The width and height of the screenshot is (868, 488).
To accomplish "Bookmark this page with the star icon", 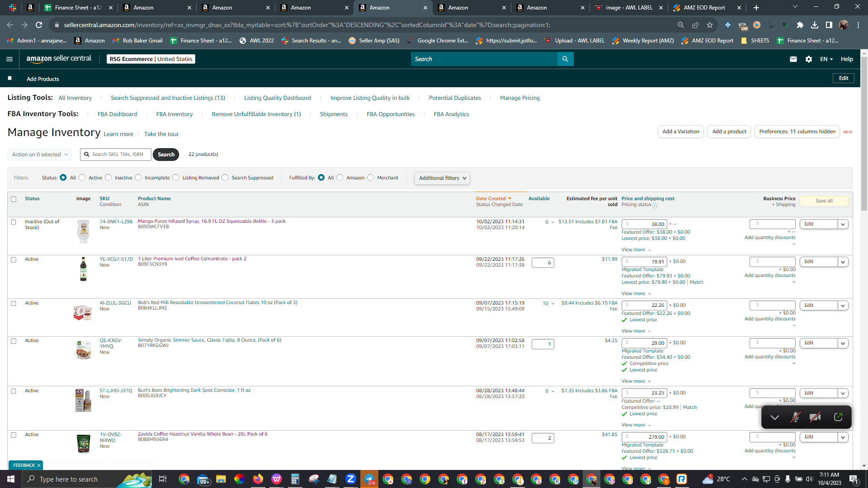I will pos(710,25).
